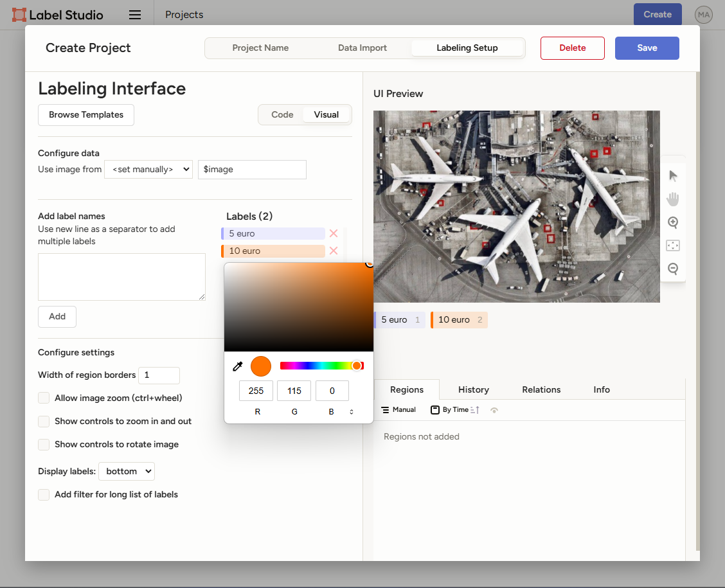The width and height of the screenshot is (725, 588).
Task: Expand the Display labels dropdown
Action: [127, 472]
